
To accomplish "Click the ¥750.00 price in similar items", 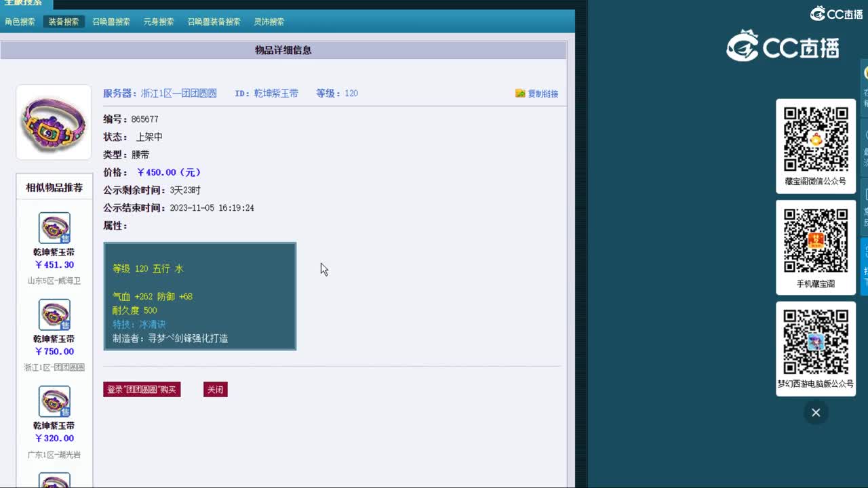I will coord(54,352).
